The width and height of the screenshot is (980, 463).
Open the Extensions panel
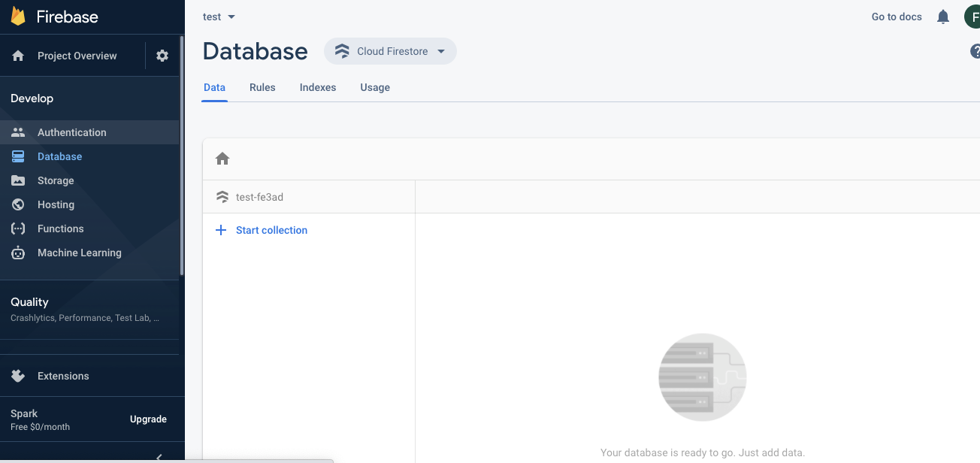63,376
